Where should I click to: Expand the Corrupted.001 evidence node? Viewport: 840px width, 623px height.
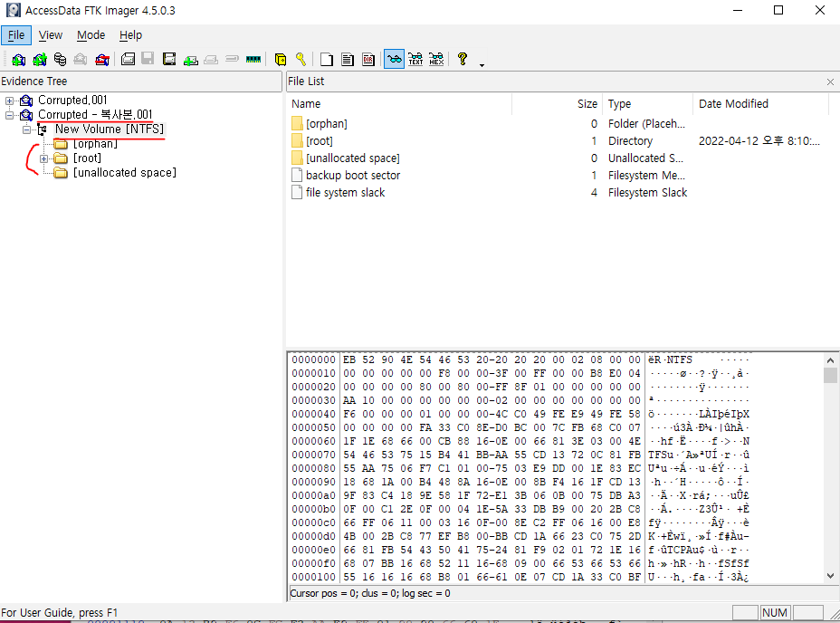9,101
